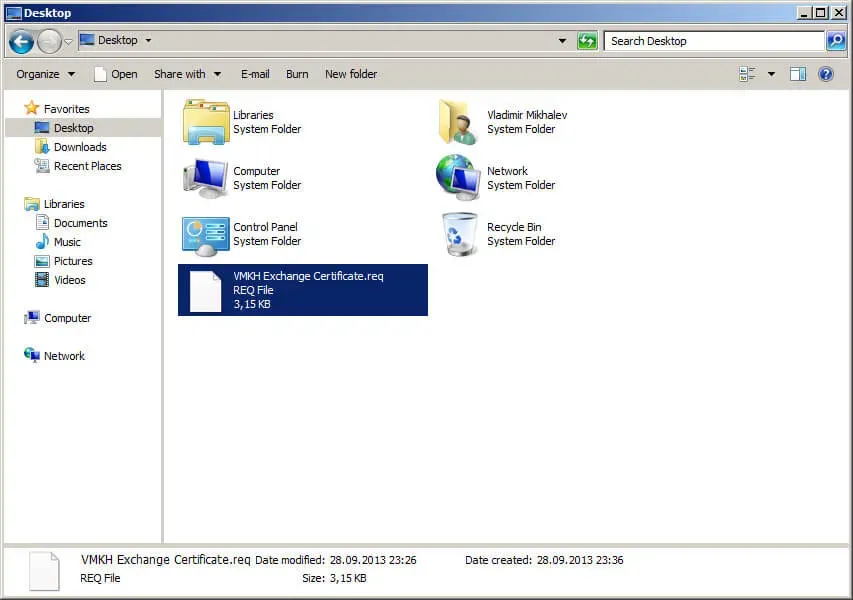Select Downloads under Favorites
853x600 pixels.
[x=80, y=147]
